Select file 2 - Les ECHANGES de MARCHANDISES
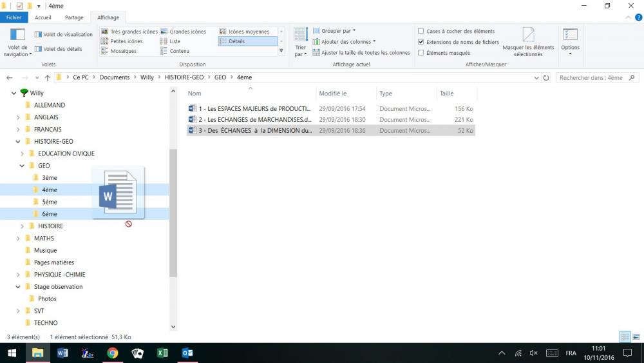The image size is (644, 363). point(330,120)
